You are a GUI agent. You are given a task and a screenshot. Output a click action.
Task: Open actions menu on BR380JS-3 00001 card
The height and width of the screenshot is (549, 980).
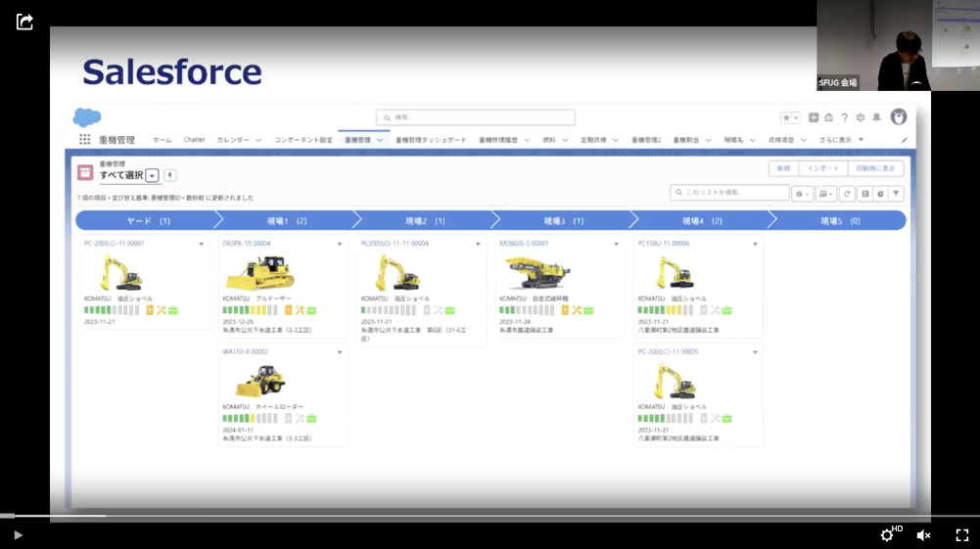[616, 244]
